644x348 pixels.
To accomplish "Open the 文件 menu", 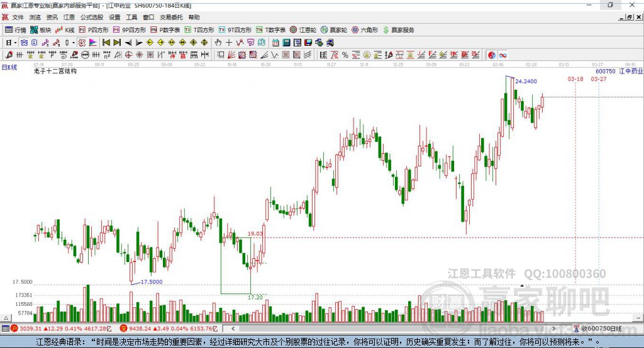I will click(x=18, y=17).
